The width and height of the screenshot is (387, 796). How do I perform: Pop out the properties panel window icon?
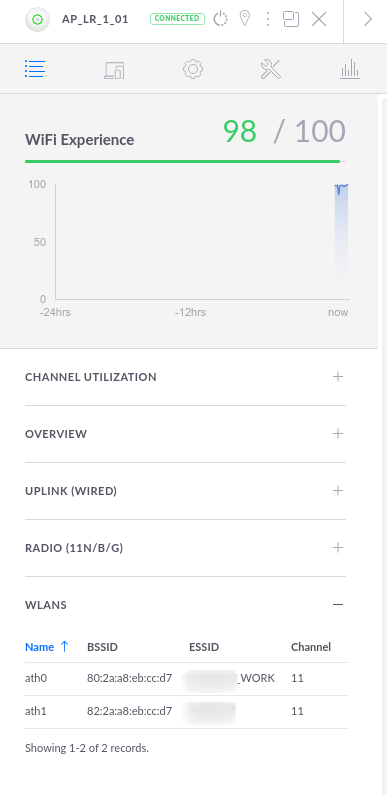[x=291, y=19]
